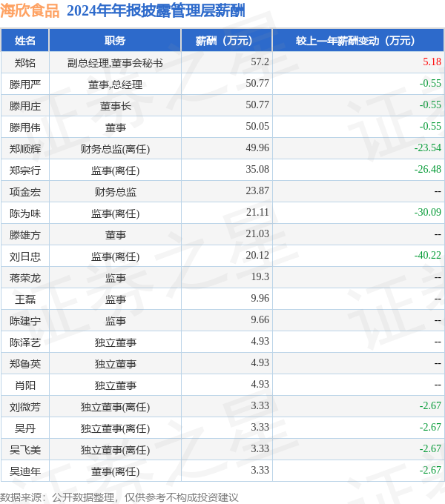Select the name 肖阳
The height and width of the screenshot is (504, 445).
pyautogui.click(x=25, y=386)
